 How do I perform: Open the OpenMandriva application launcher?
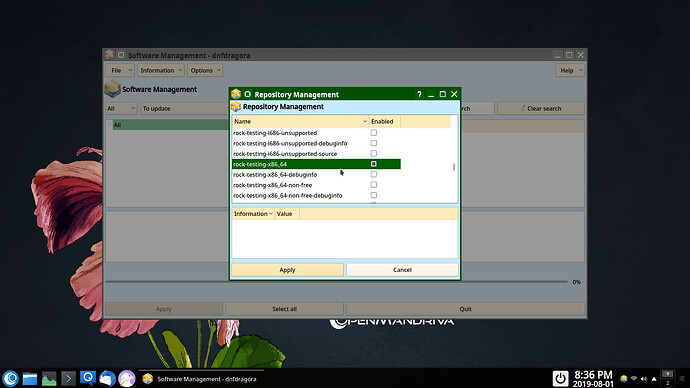pyautogui.click(x=11, y=378)
